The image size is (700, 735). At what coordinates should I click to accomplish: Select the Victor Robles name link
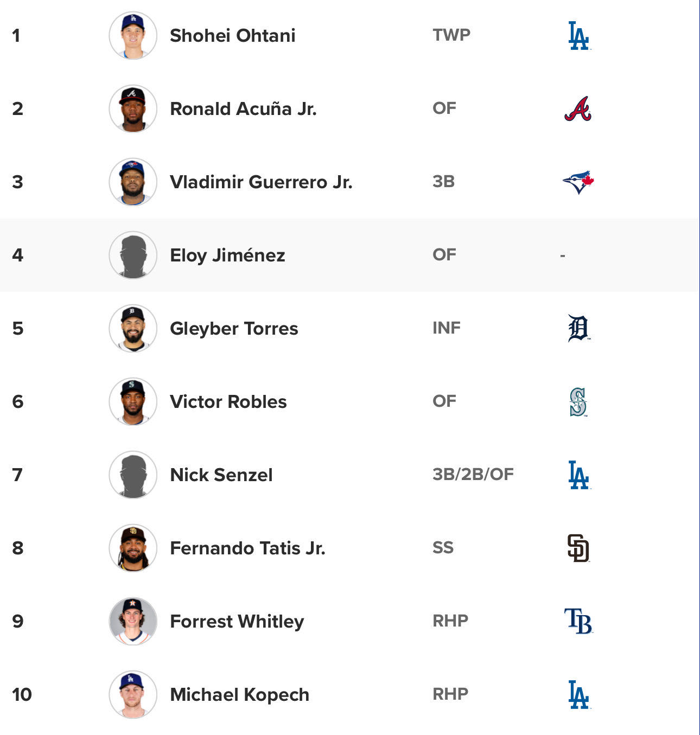[228, 402]
